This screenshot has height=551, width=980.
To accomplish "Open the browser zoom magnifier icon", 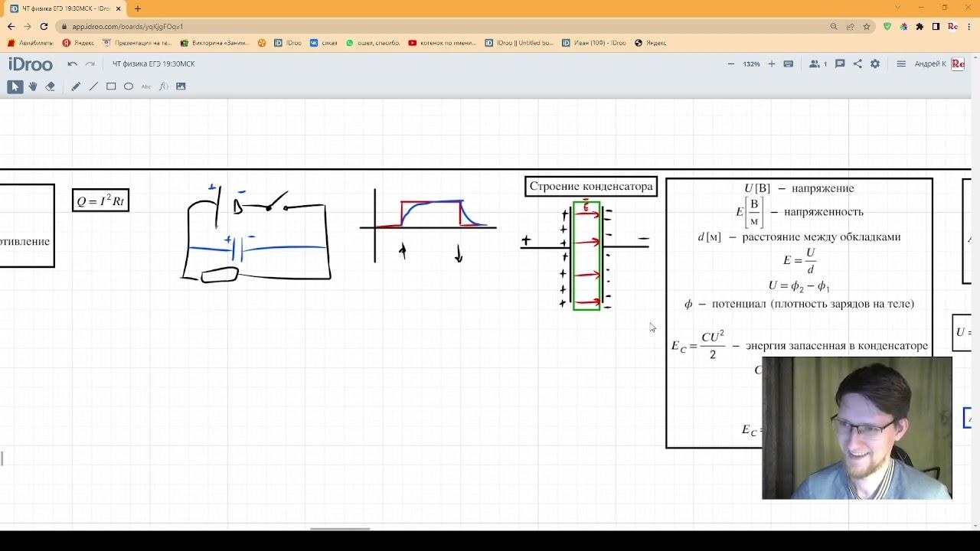I will coord(834,26).
